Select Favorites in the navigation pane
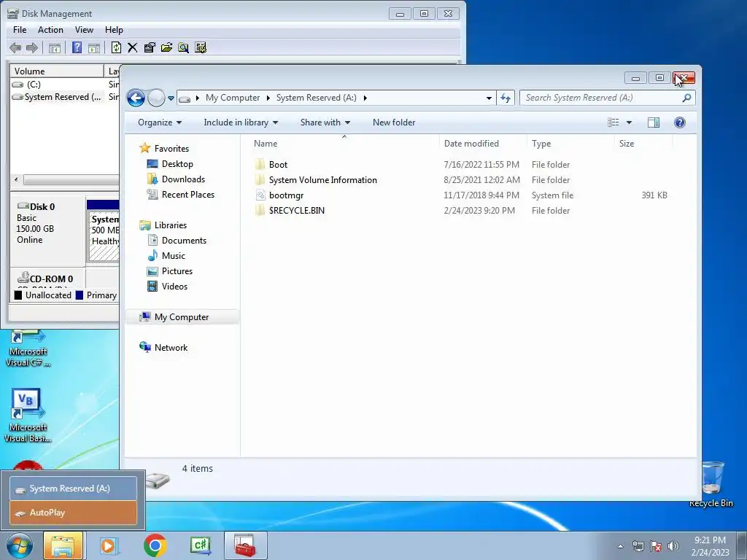 164,149
